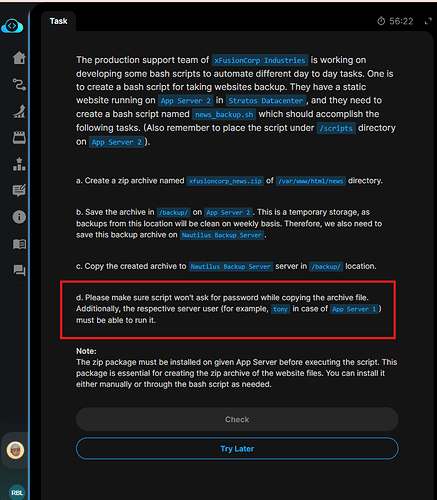Click the feedback note icon in sidebar
437x500 pixels.
pos(19,190)
